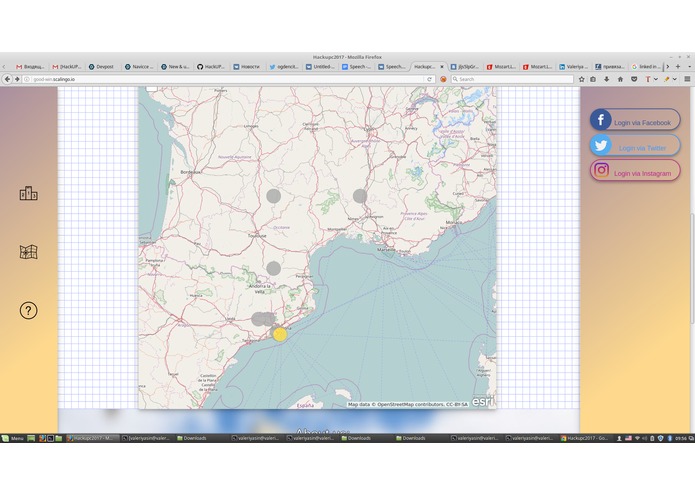Click the red T extension icon
This screenshot has height=494, width=695.
648,79
